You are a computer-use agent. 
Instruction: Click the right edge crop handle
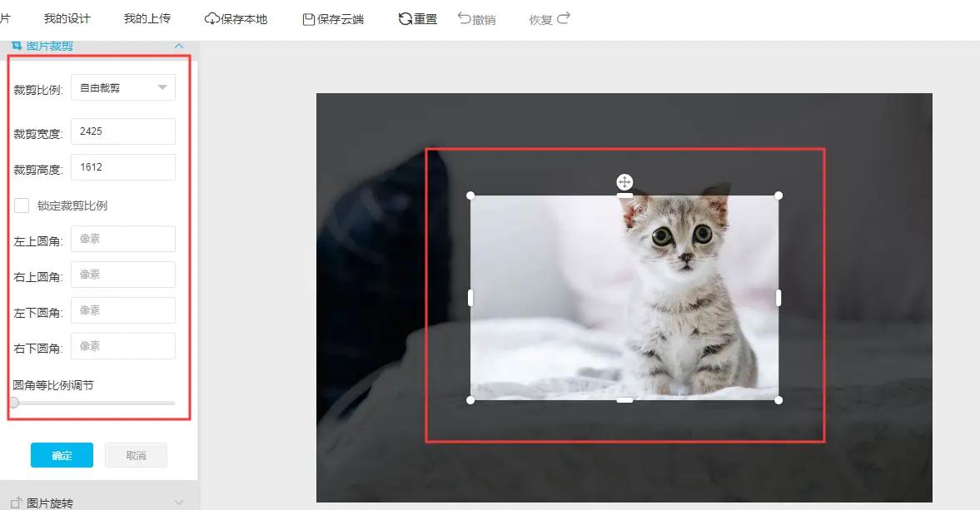(x=779, y=298)
